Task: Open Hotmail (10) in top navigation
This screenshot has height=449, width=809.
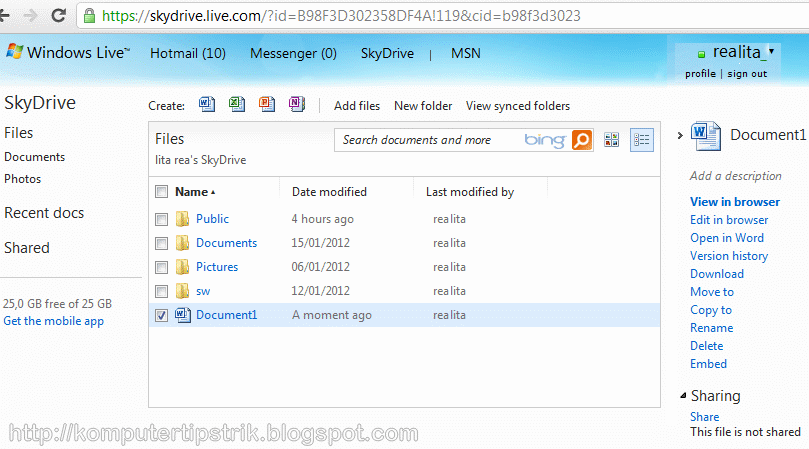Action: pos(188,53)
